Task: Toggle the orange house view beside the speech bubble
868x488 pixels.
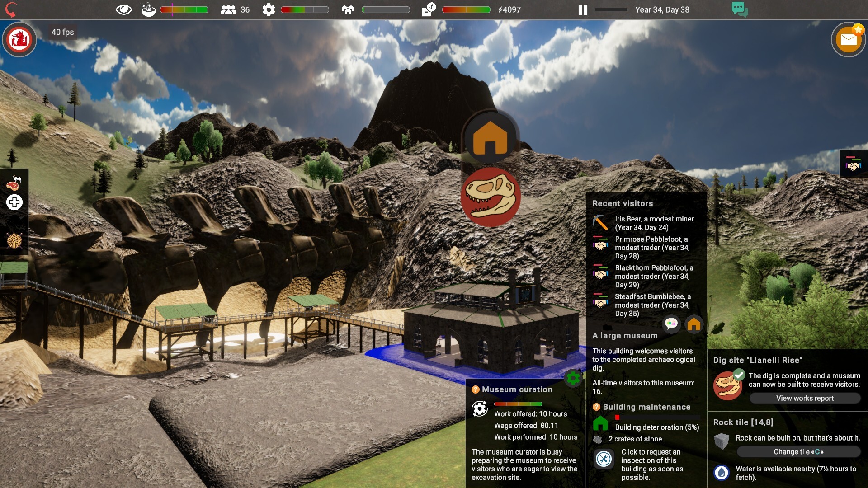Action: coord(694,324)
